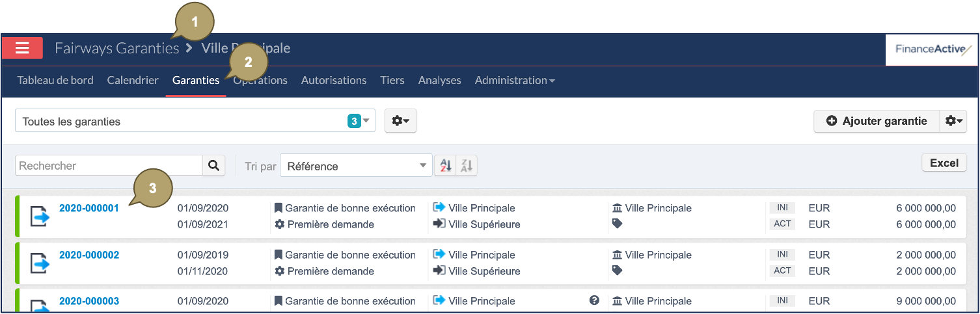Sort descending with Z-A icon
Viewport: 980px width, 314px height.
[467, 166]
